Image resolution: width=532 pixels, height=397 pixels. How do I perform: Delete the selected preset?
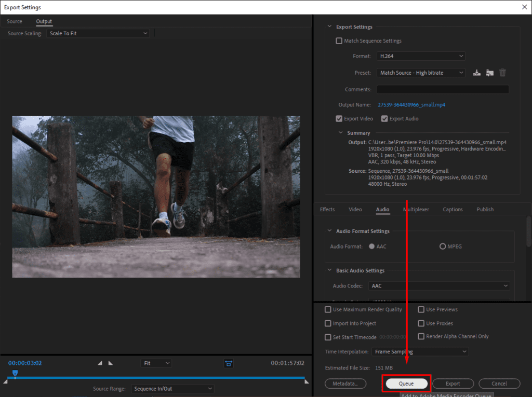coord(502,73)
